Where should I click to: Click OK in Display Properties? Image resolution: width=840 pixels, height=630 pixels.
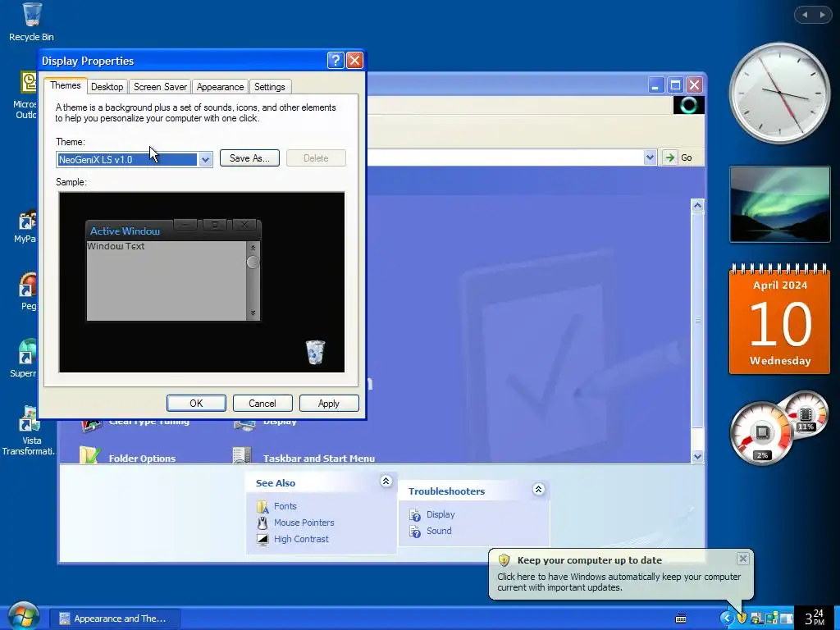click(x=196, y=404)
